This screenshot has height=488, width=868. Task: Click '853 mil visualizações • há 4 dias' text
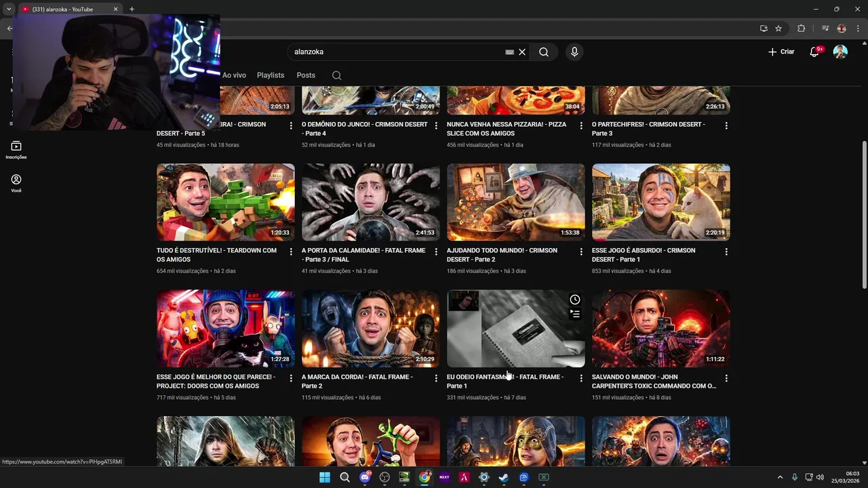[631, 271]
